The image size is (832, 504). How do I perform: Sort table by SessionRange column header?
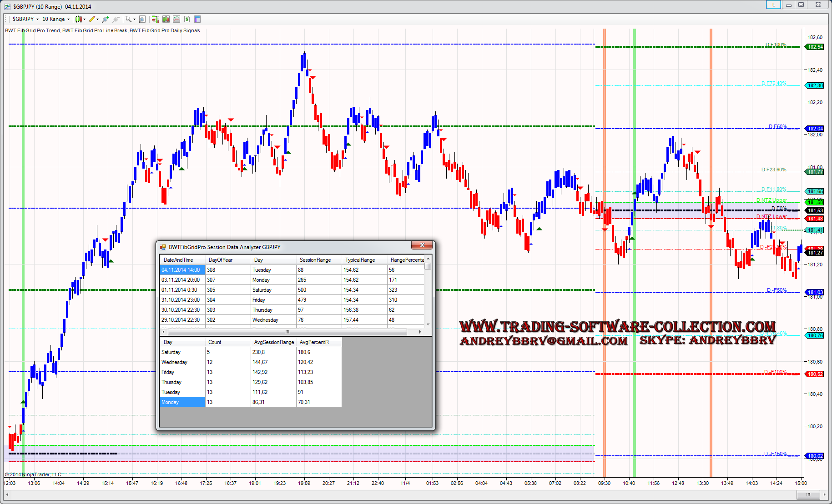point(315,260)
